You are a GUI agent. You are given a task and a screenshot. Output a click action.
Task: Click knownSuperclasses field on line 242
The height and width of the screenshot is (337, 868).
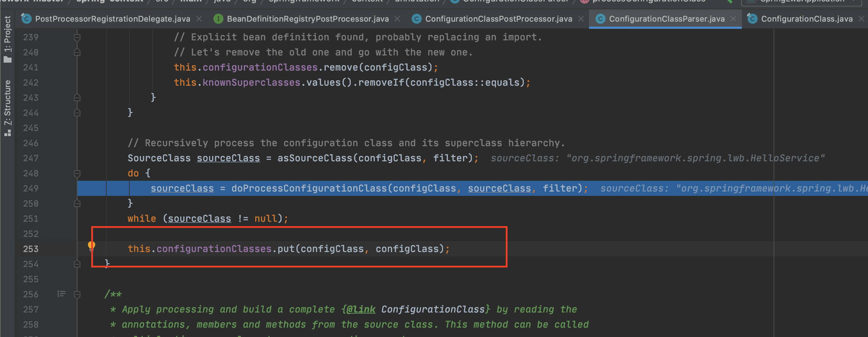251,82
